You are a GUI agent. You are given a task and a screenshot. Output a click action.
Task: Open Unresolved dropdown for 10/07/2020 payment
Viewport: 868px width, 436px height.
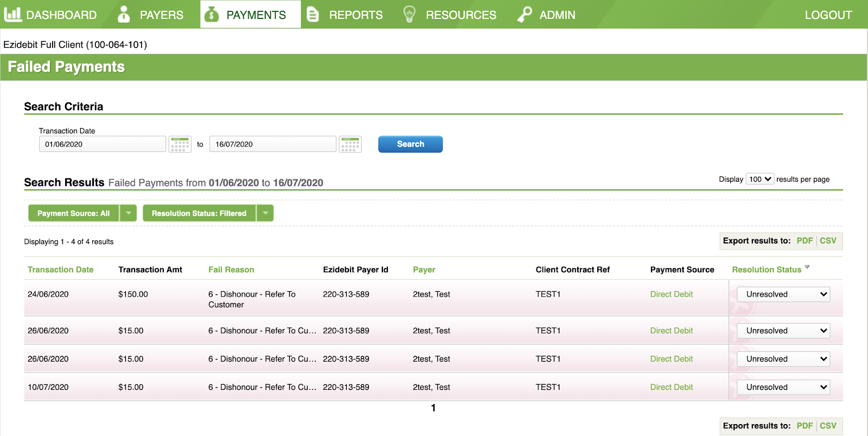(783, 387)
